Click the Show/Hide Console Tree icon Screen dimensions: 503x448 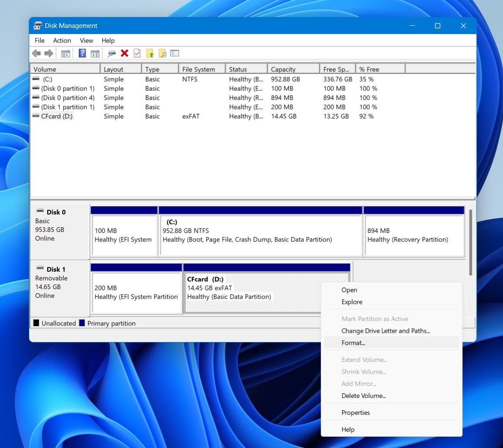(x=65, y=54)
